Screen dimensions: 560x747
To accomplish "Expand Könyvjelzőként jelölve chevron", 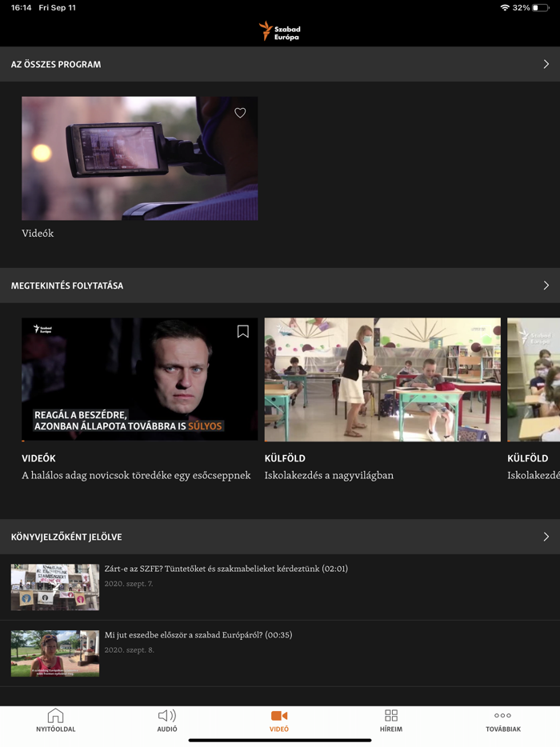I will (x=546, y=537).
